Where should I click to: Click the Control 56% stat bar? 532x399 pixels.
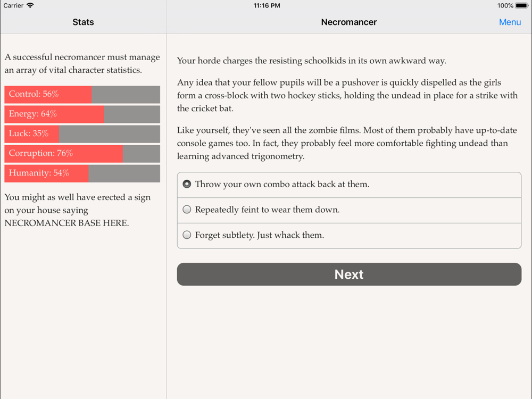tap(82, 94)
